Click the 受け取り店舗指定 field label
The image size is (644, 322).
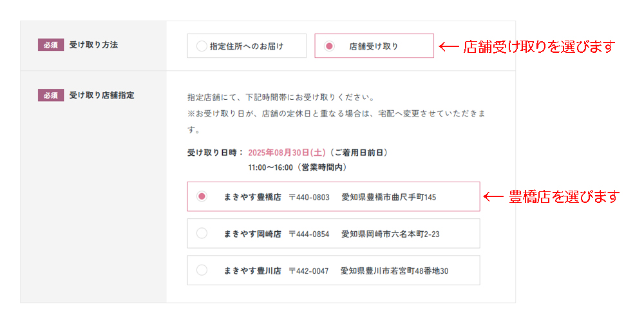(102, 95)
